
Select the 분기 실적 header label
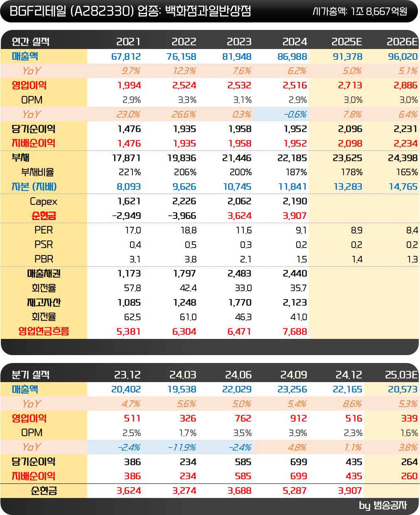coord(30,375)
